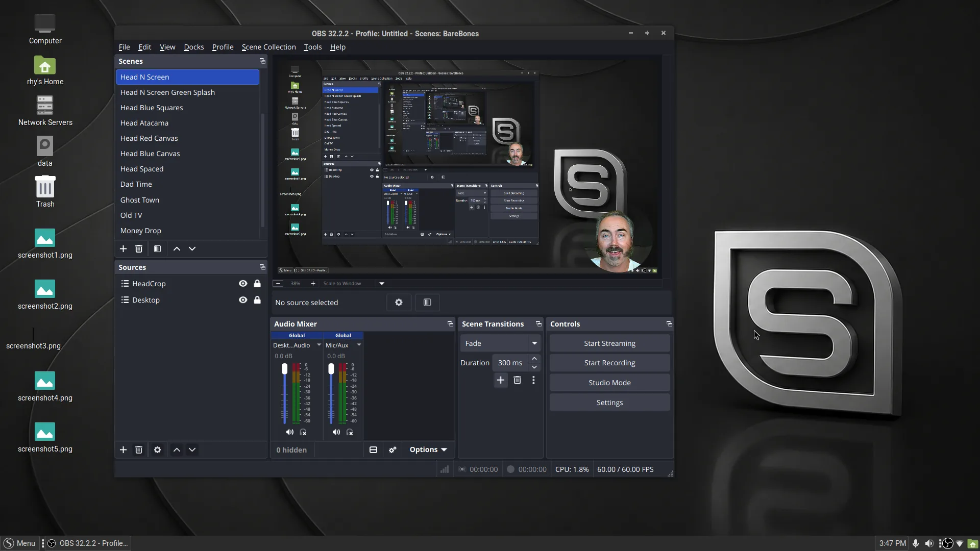Open the File menu
Screen dimensions: 980x551
[124, 47]
